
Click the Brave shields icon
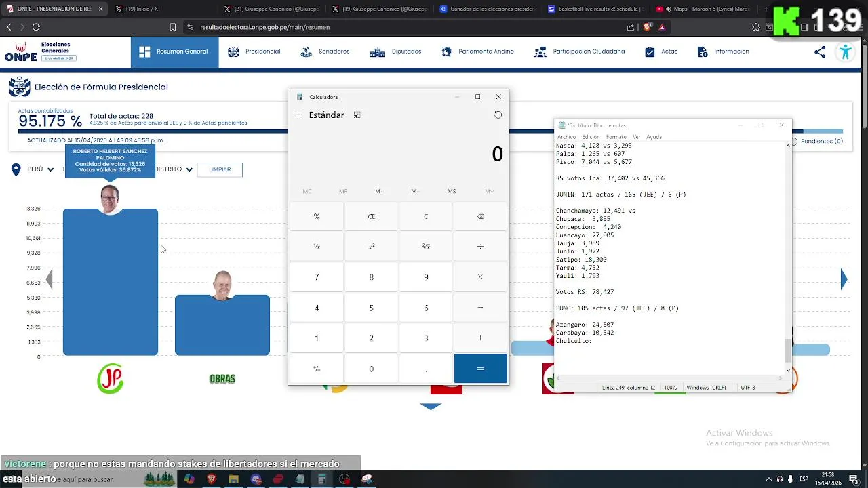[646, 27]
